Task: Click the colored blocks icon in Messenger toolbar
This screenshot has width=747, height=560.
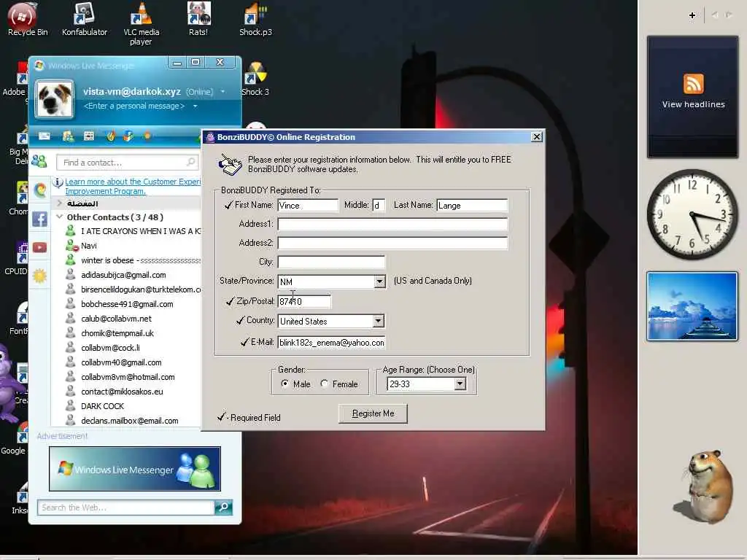Action: pos(128,136)
